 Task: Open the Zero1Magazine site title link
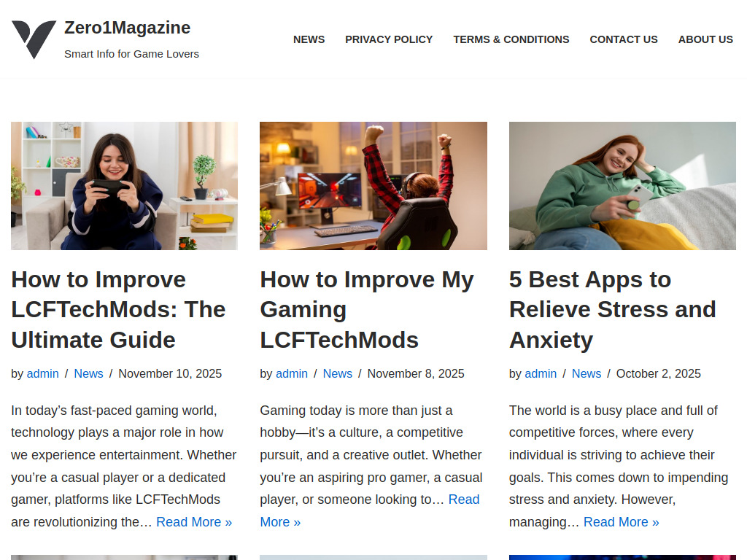[x=127, y=28]
